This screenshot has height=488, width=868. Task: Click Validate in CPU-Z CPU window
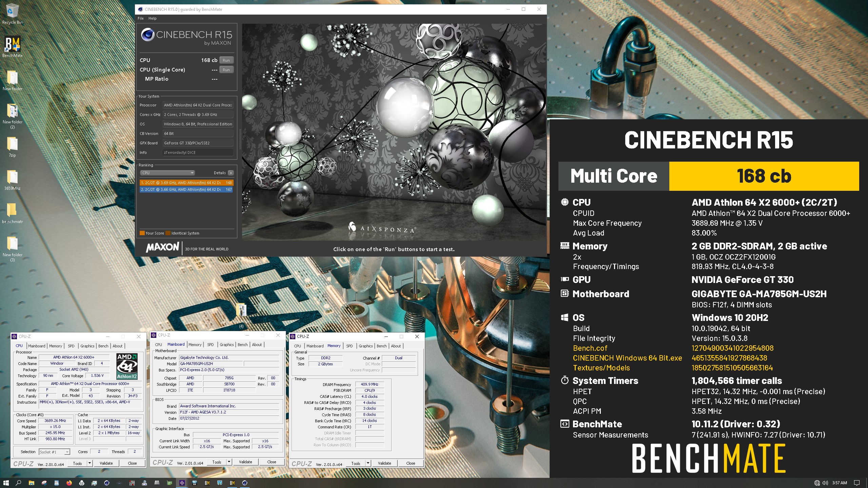106,463
